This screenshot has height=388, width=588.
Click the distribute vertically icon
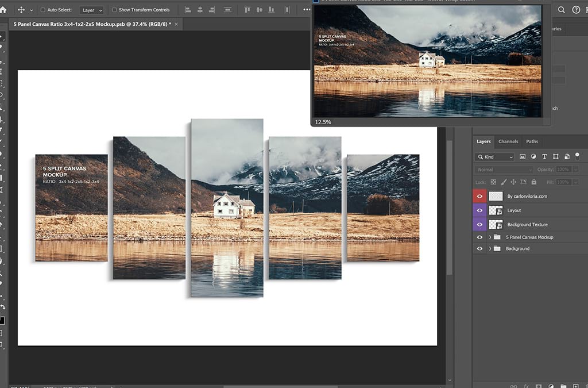227,10
